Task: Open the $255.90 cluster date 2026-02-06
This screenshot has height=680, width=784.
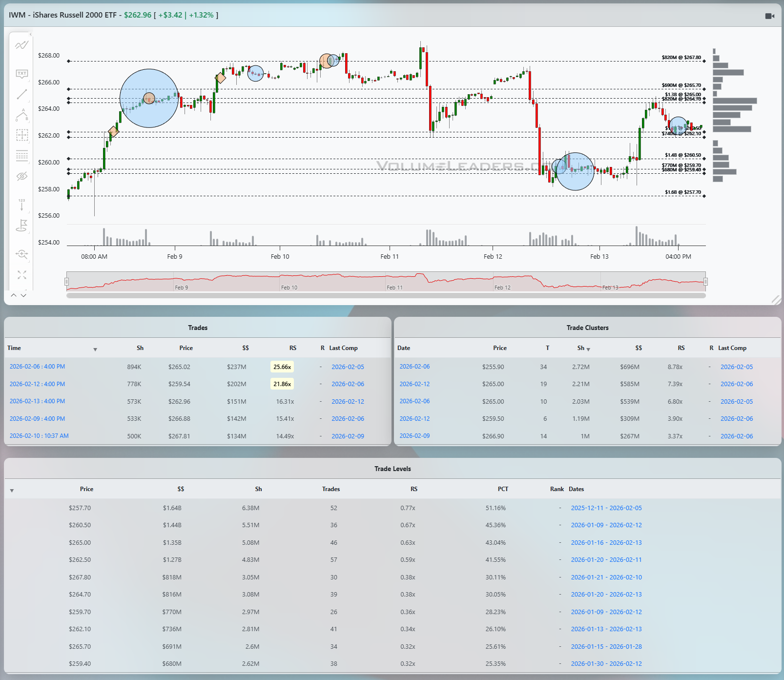Action: 414,367
